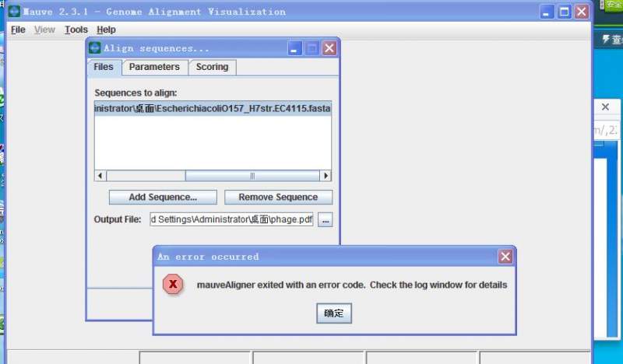Screen dimensions: 623x364
Task: Click the right arrow of sequence list scrollbar
Action: click(x=326, y=176)
